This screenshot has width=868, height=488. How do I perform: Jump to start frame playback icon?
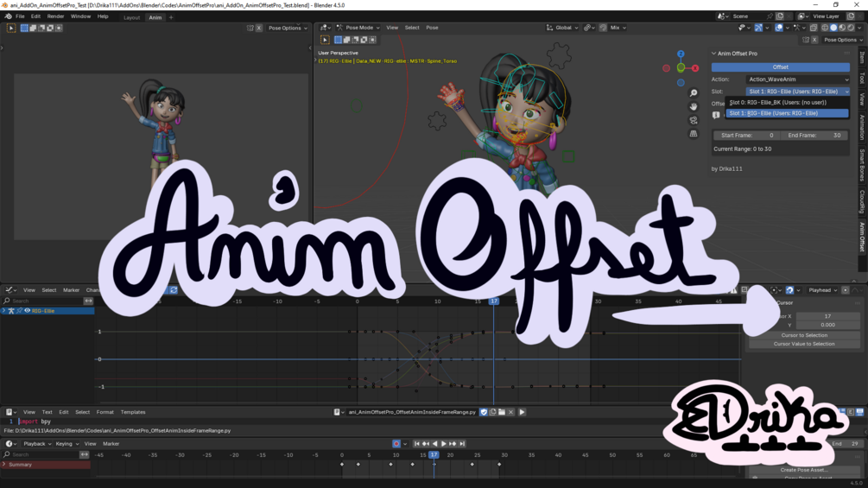(417, 444)
